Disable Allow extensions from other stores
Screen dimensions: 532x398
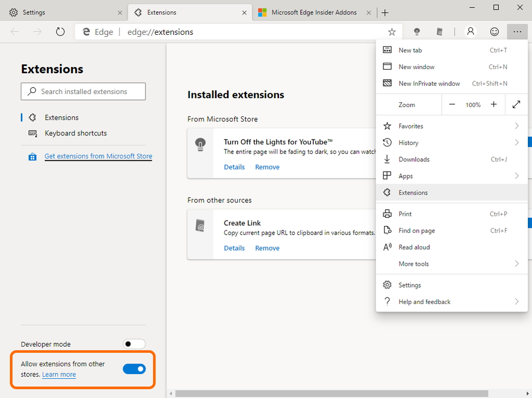tap(134, 369)
